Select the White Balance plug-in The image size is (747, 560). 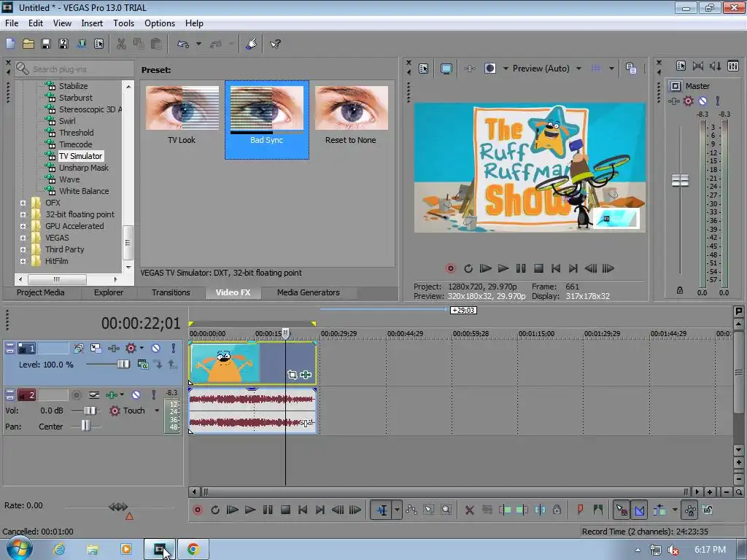click(x=83, y=191)
